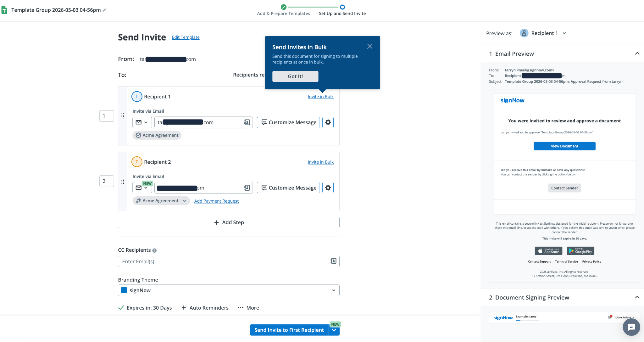
Task: Open contacts address book for Recipient 2
Action: point(247,188)
